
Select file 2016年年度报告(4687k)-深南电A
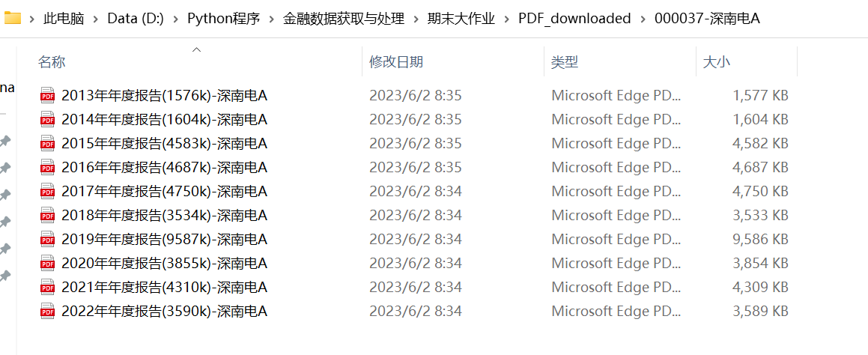coord(165,167)
